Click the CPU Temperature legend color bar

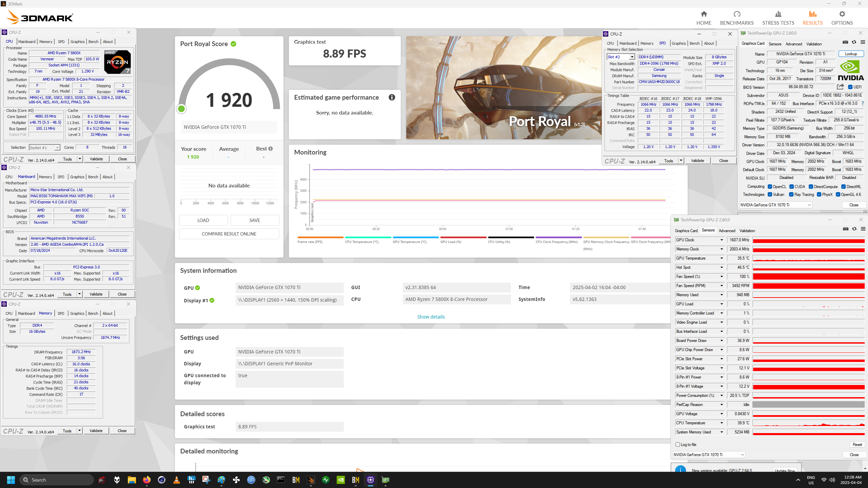point(368,237)
